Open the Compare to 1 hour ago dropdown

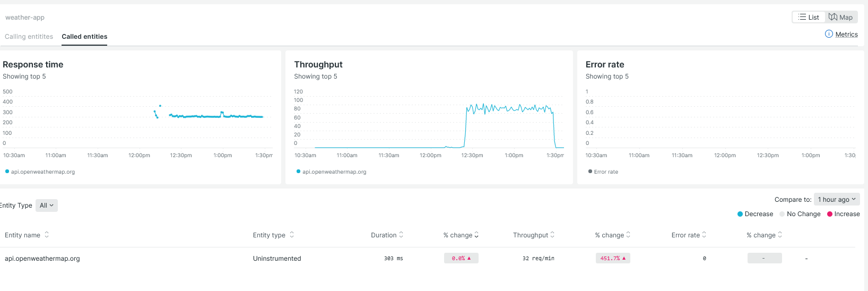click(837, 199)
